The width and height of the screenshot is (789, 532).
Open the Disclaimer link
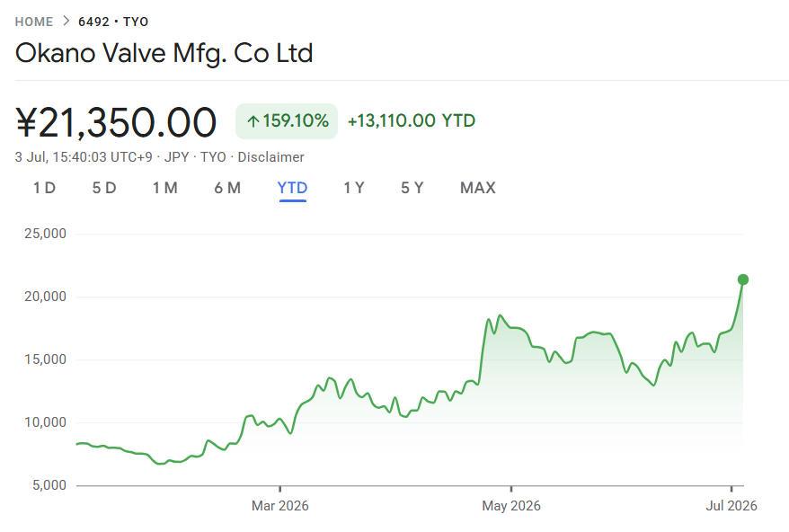270,157
